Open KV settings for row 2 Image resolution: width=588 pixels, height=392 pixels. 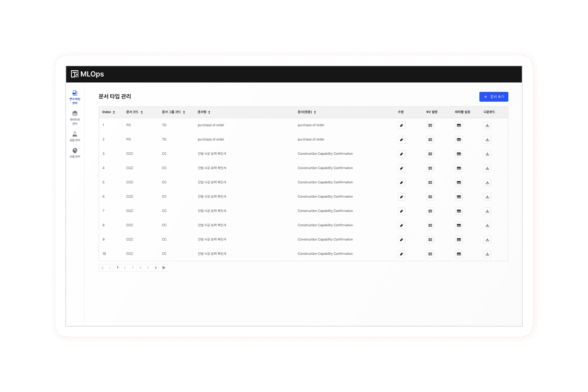coord(430,140)
